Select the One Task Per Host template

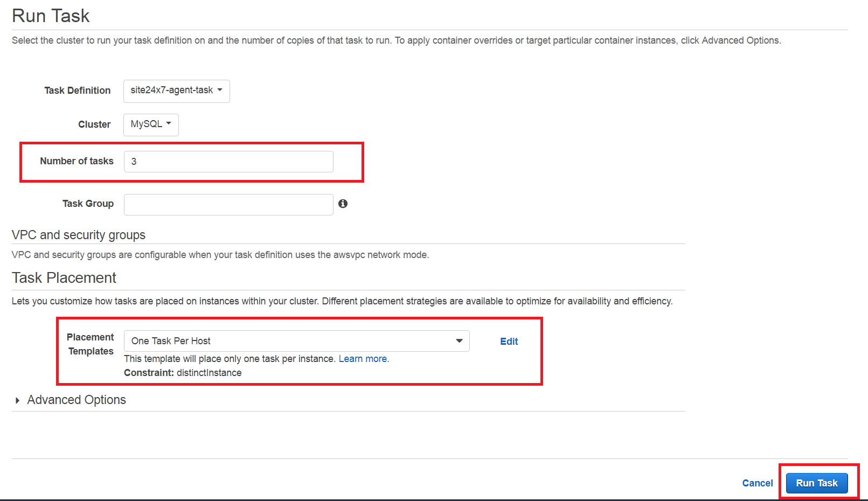click(x=296, y=340)
